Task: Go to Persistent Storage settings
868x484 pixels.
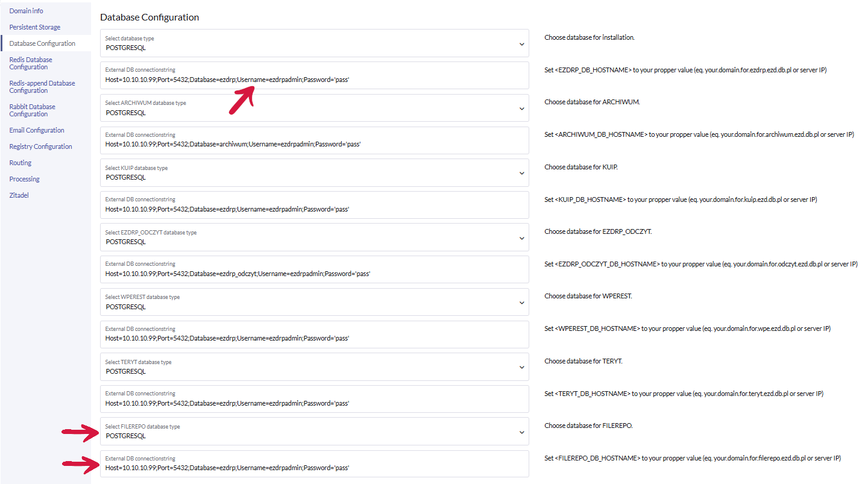Action: [x=34, y=27]
